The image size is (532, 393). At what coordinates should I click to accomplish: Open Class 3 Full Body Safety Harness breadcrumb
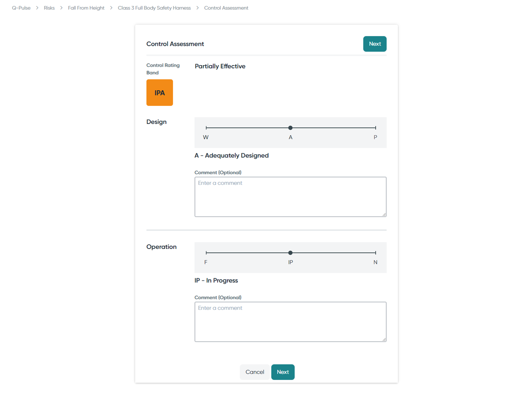pos(154,8)
